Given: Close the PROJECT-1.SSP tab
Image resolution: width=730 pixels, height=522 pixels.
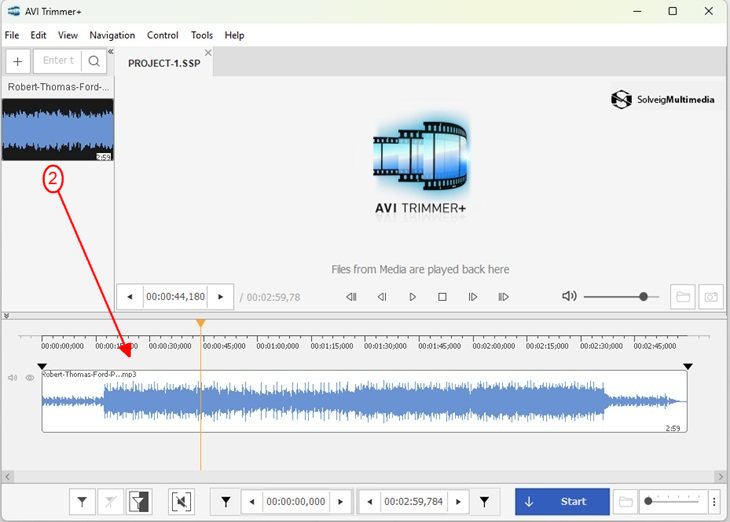Looking at the screenshot, I should pos(208,53).
